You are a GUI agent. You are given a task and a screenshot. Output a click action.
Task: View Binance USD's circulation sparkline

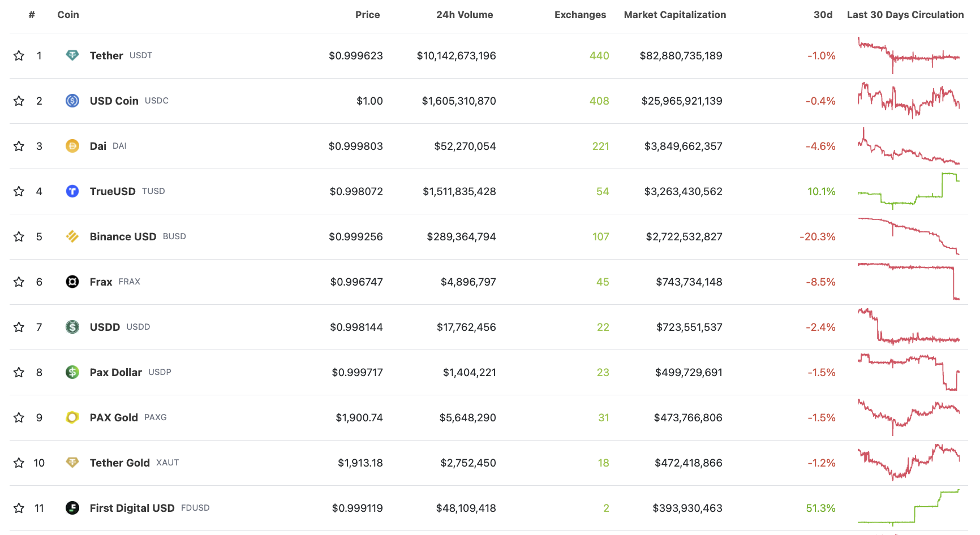pos(909,236)
